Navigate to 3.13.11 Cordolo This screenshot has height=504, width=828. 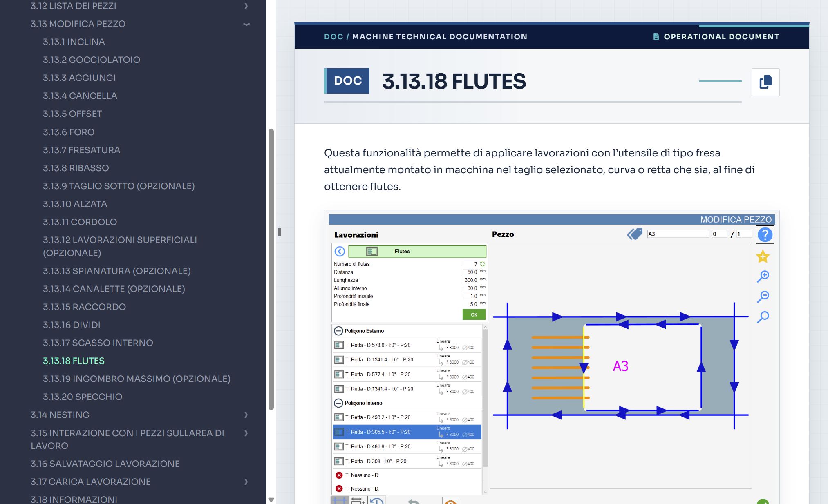(x=80, y=222)
